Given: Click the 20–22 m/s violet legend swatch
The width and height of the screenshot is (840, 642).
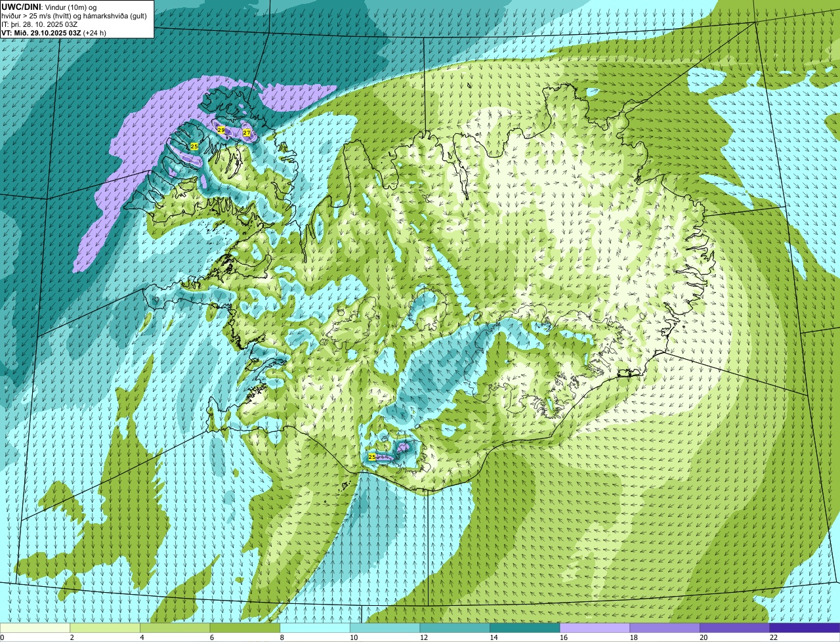Looking at the screenshot, I should pyautogui.click(x=735, y=628).
